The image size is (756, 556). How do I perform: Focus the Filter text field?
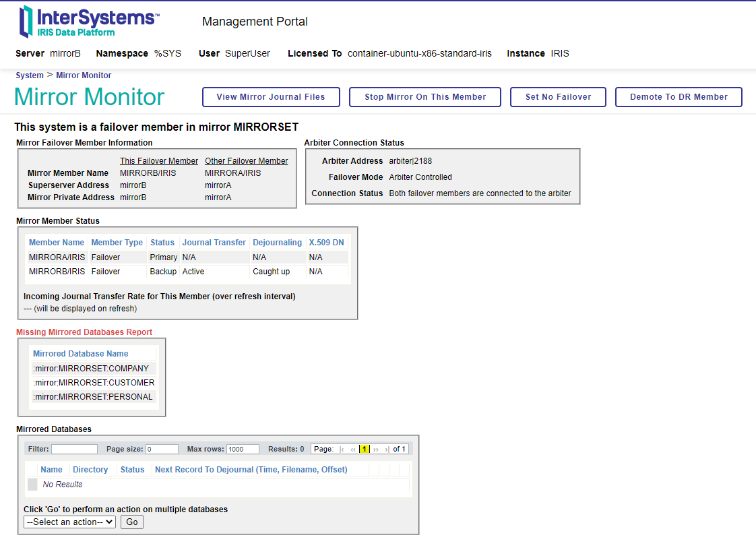[x=74, y=449]
